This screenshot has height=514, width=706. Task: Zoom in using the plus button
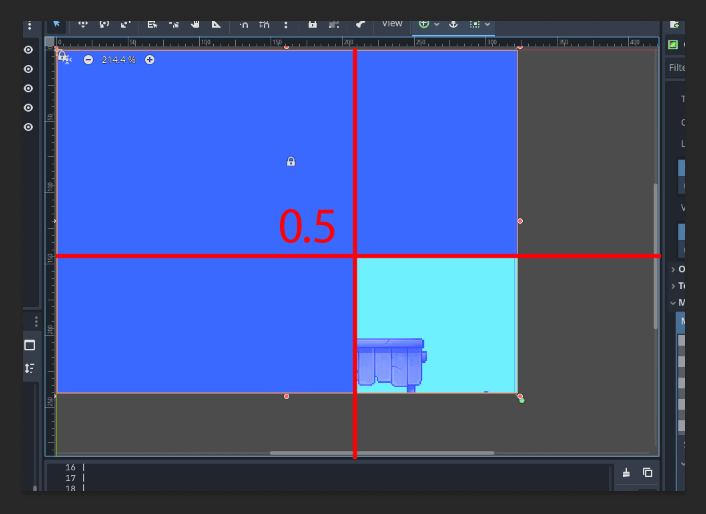[x=149, y=59]
